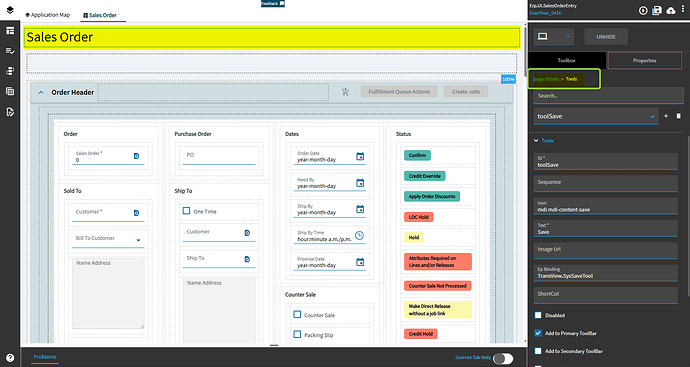Click the page-details breadcrumb link
This screenshot has height=367, width=690.
(x=546, y=79)
